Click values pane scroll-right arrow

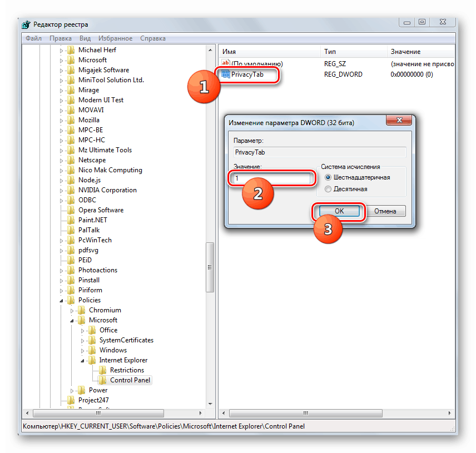(450, 413)
